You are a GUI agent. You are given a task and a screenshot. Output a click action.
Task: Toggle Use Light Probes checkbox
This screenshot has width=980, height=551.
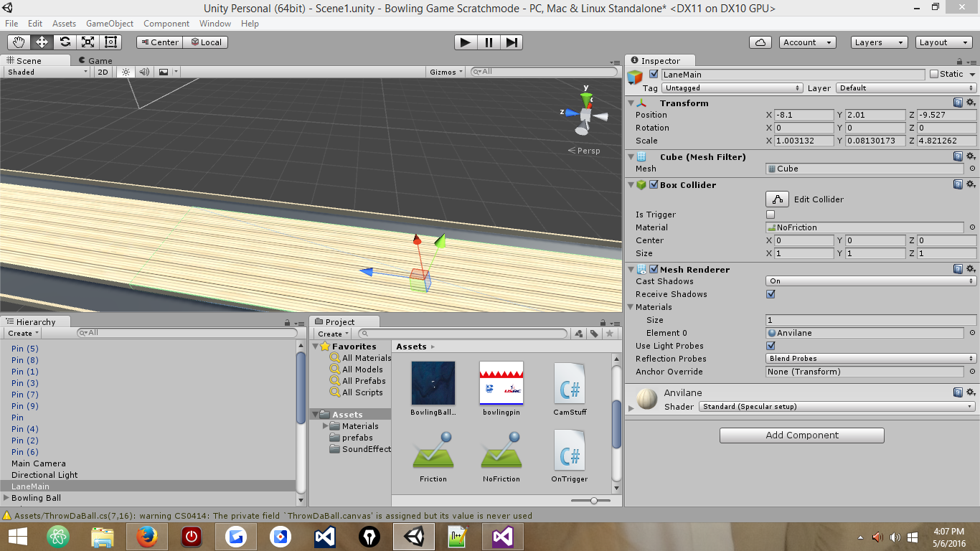[771, 346]
